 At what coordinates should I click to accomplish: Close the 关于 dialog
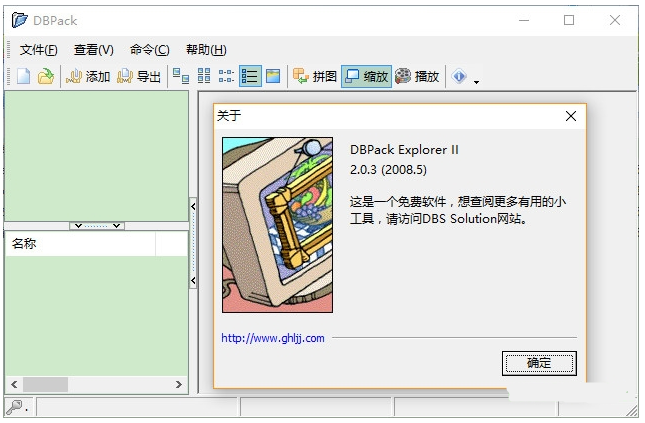571,116
